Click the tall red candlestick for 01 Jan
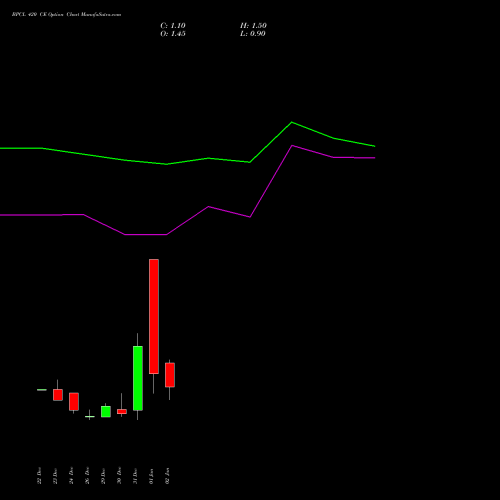This screenshot has width=500, height=500. tap(154, 316)
